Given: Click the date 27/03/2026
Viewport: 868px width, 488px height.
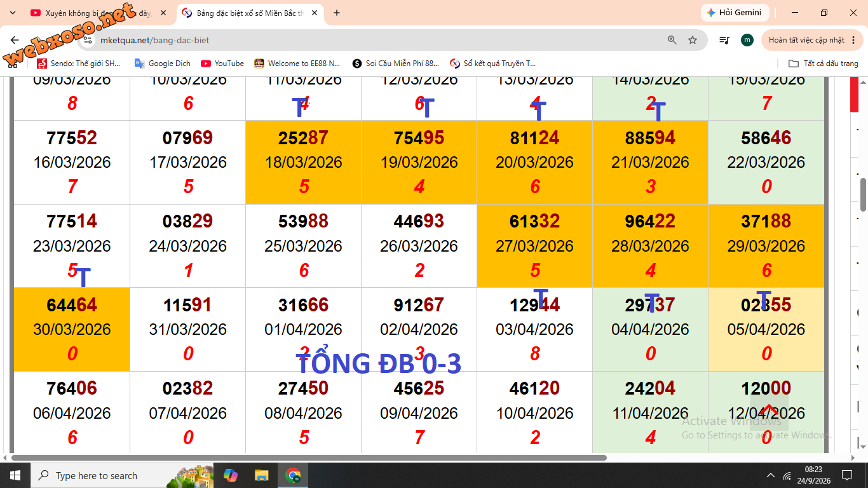Looking at the screenshot, I should [534, 246].
